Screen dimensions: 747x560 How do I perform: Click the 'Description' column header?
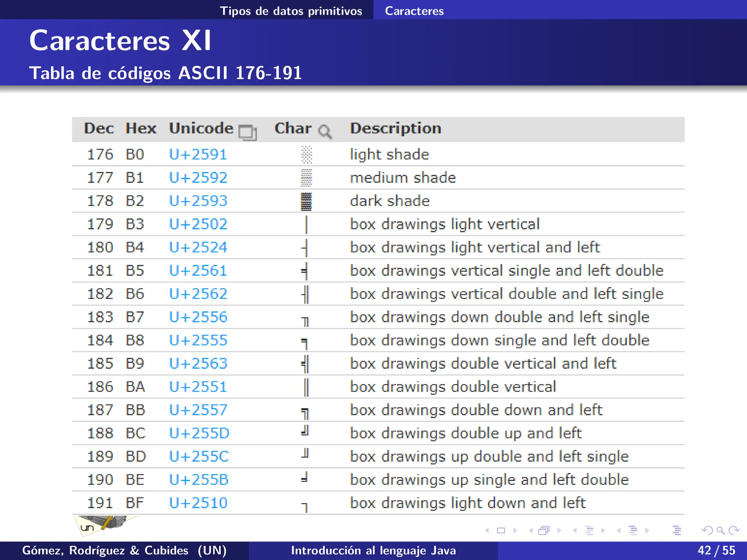point(396,129)
